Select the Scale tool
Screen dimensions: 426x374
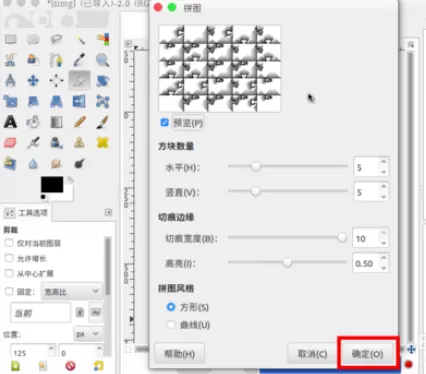[10, 101]
